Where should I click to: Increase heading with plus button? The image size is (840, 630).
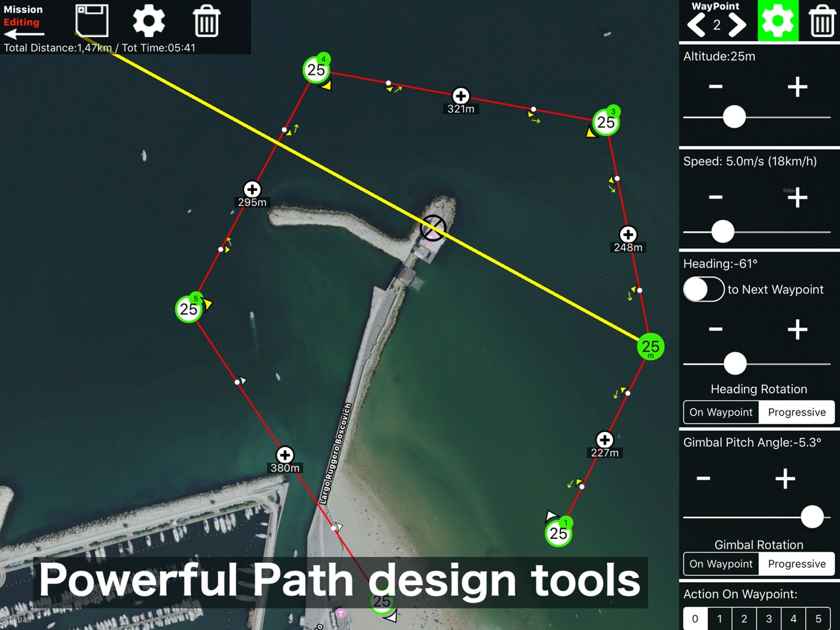coord(798,330)
